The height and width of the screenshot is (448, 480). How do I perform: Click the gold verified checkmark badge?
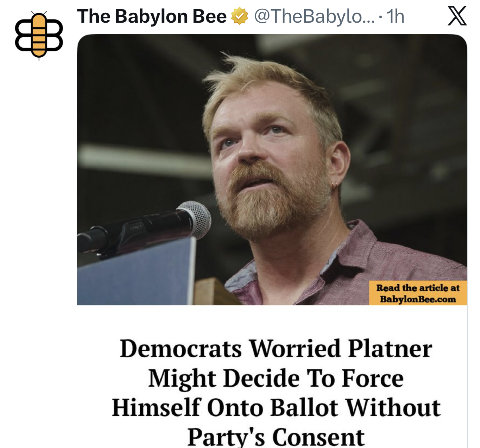click(x=240, y=17)
